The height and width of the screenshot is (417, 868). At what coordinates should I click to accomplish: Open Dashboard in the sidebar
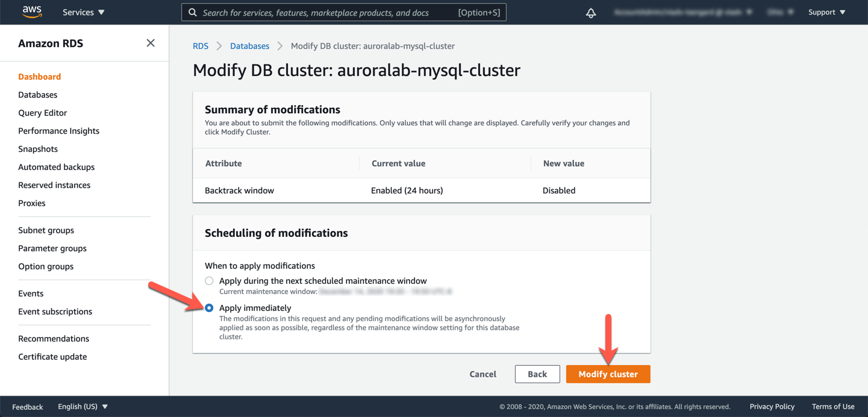pos(40,77)
